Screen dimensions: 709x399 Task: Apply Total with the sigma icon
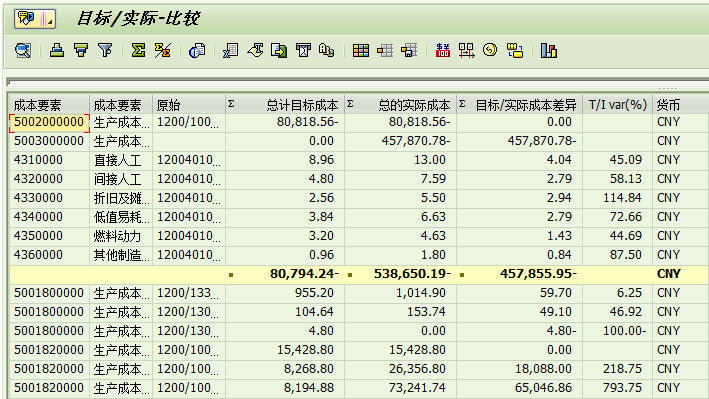138,50
